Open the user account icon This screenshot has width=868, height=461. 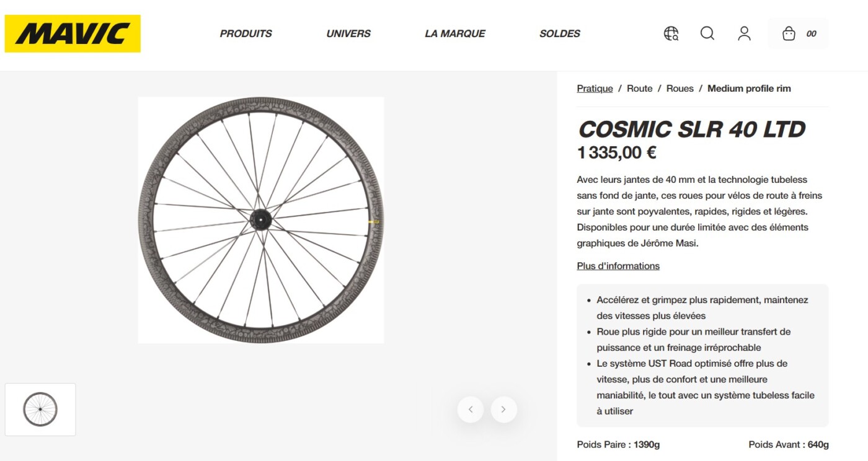[744, 33]
